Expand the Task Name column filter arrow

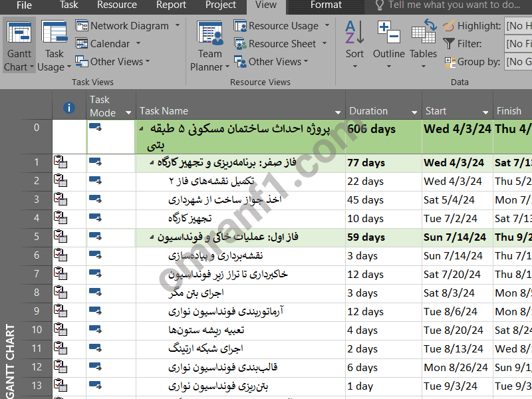[338, 112]
